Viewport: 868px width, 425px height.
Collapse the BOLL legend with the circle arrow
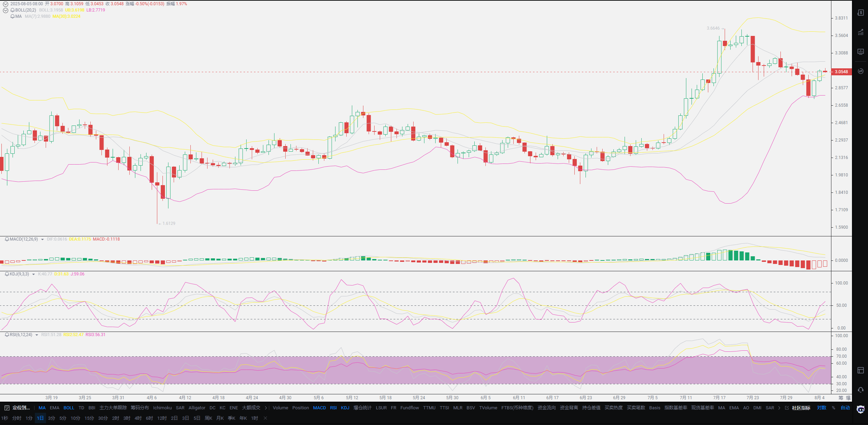pyautogui.click(x=6, y=10)
